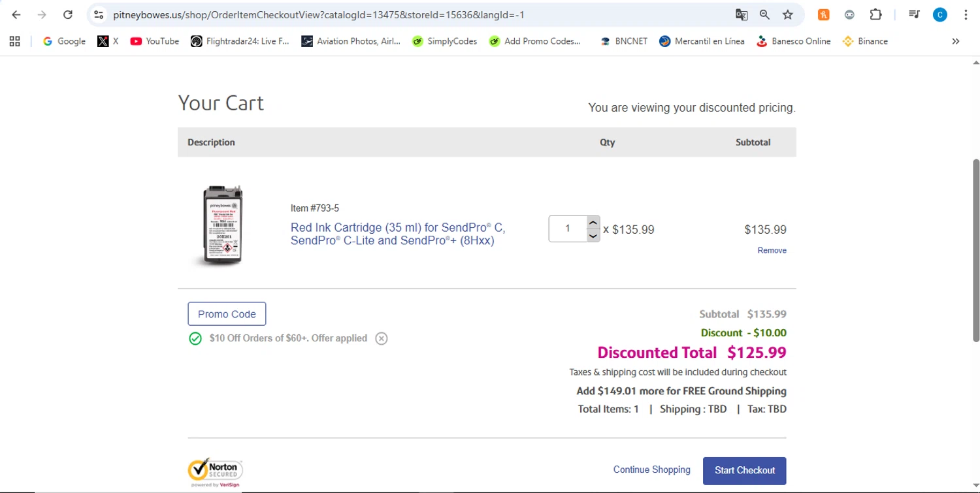Bookmark this page with star icon
Screen dimensions: 980x493
click(788, 14)
